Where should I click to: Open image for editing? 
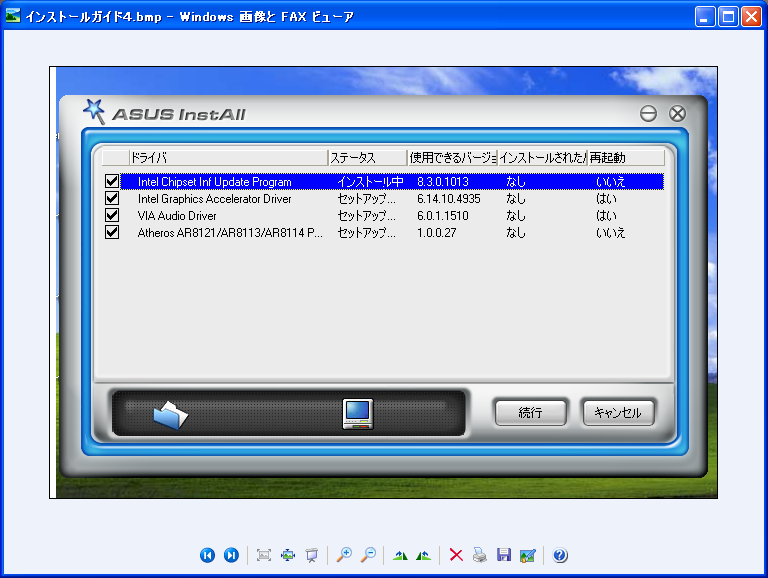tap(528, 555)
